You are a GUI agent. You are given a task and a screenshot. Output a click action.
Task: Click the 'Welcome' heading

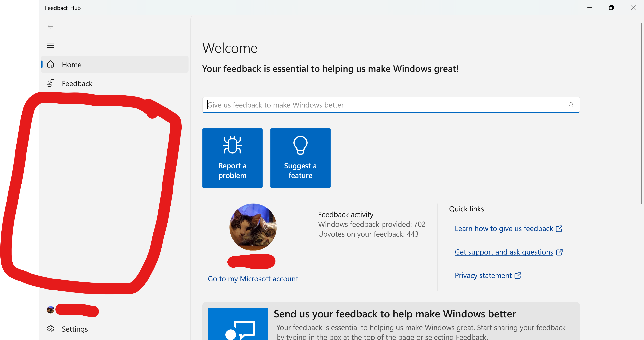(x=230, y=48)
